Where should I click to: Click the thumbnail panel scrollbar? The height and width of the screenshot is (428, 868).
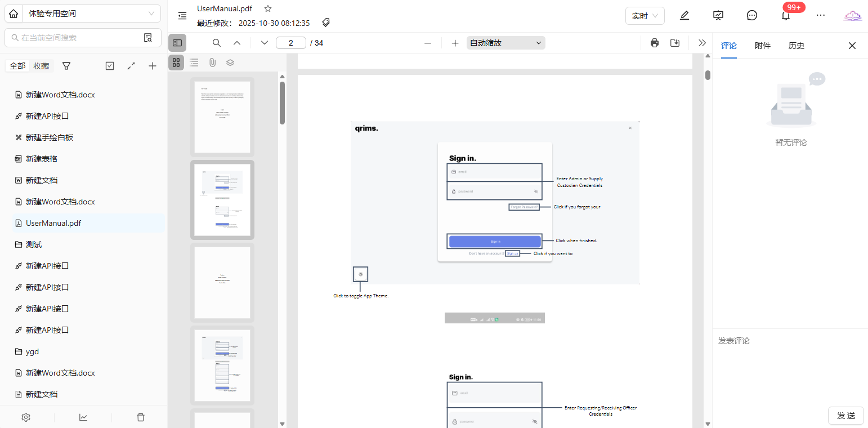click(282, 103)
